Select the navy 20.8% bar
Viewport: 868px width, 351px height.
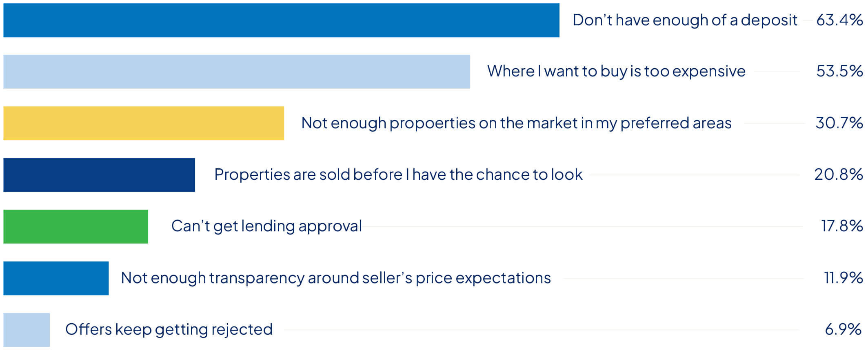(x=99, y=175)
